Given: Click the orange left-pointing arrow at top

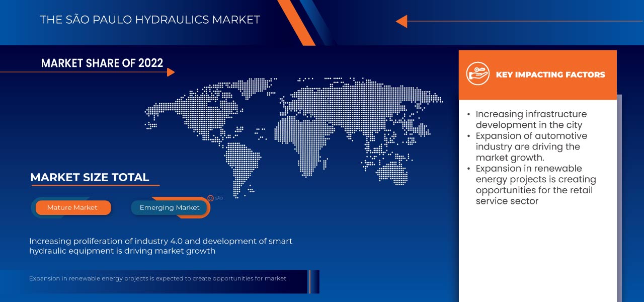Looking at the screenshot, I should tap(401, 21).
